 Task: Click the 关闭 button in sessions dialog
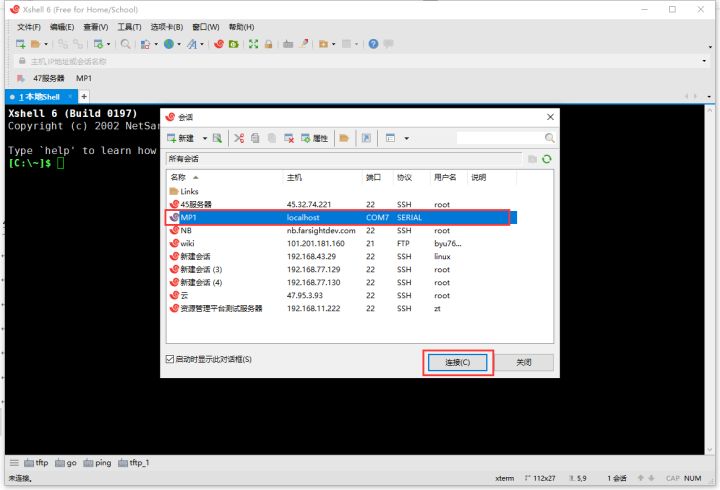pos(524,362)
